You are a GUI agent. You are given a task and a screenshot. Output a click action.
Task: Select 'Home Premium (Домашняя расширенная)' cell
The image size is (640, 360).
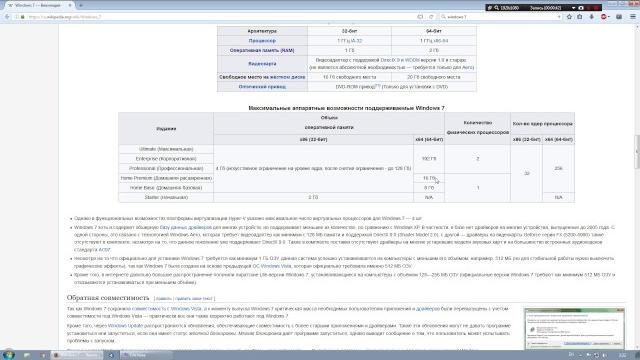tap(166, 178)
